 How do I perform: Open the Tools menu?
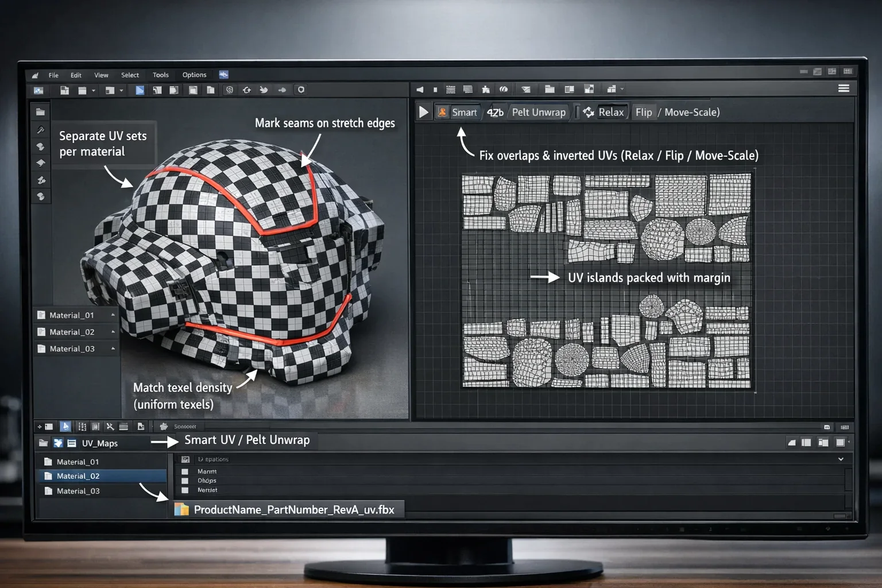coord(160,75)
